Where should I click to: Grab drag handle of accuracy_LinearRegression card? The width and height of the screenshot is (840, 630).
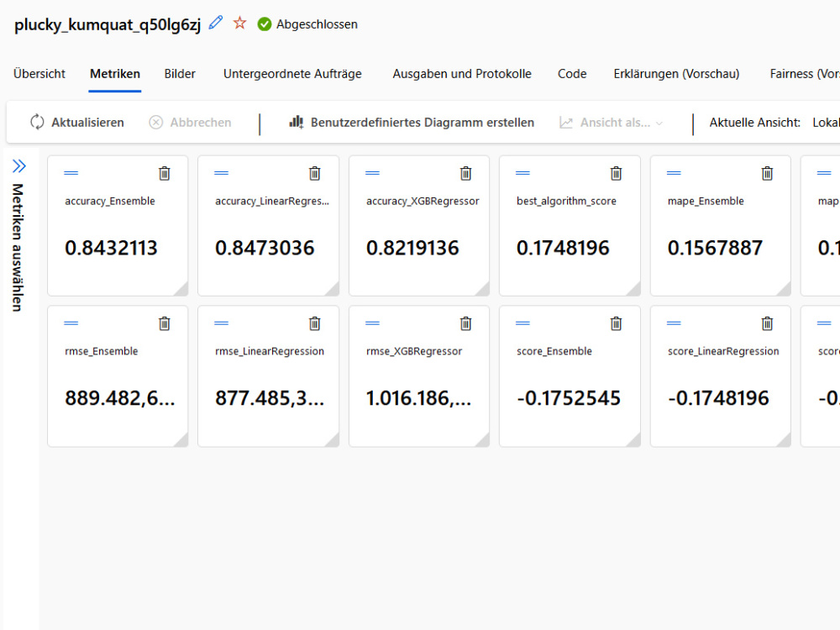(x=221, y=173)
